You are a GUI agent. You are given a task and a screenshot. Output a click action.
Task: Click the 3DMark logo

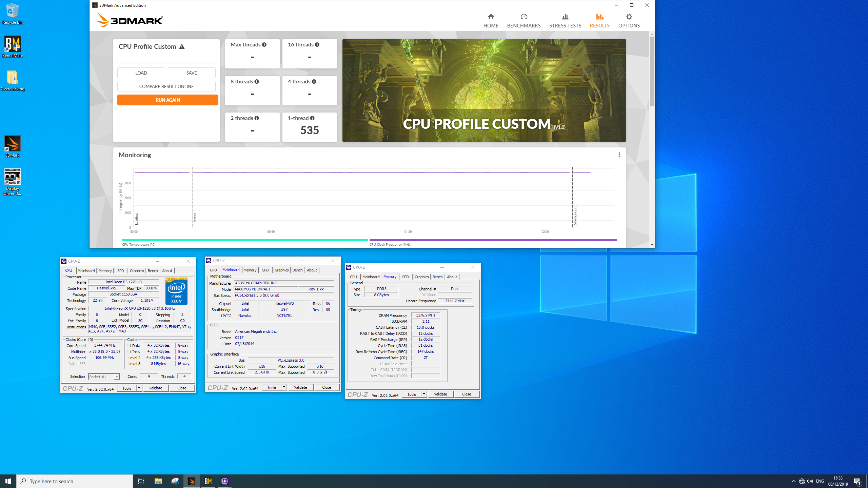pyautogui.click(x=129, y=20)
